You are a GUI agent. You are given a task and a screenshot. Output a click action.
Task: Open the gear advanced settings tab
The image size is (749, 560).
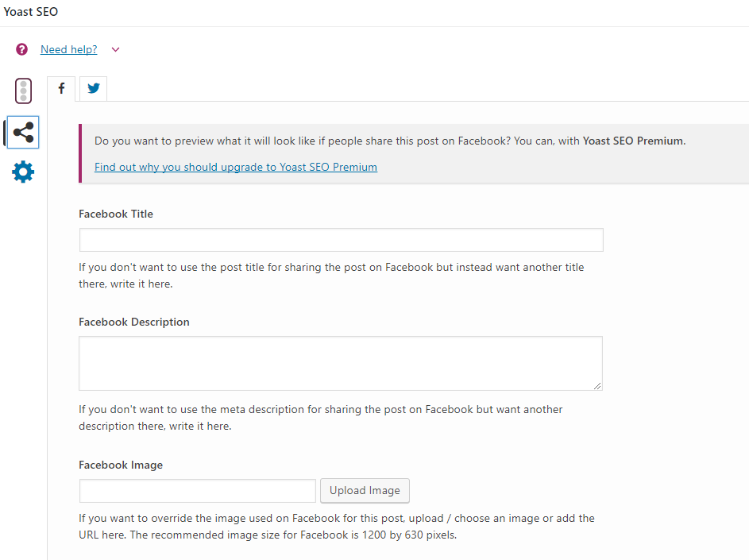[23, 172]
